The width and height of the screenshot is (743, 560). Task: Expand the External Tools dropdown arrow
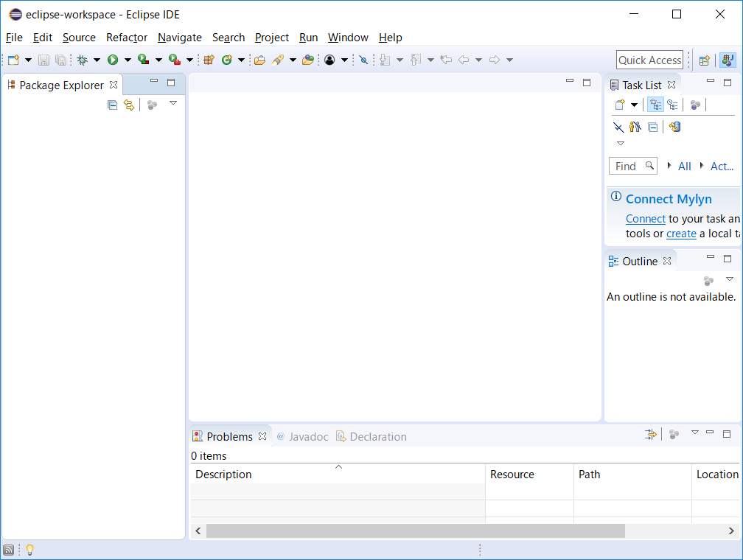[x=189, y=60]
